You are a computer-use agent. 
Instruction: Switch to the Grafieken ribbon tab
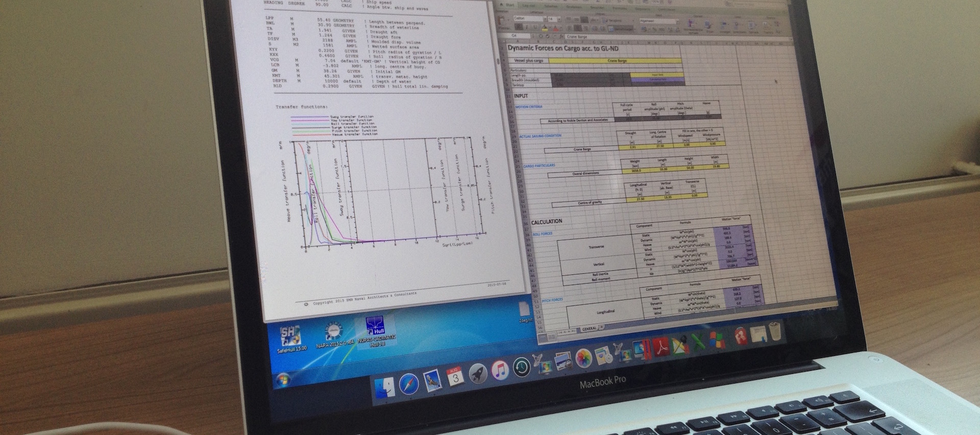(x=574, y=7)
